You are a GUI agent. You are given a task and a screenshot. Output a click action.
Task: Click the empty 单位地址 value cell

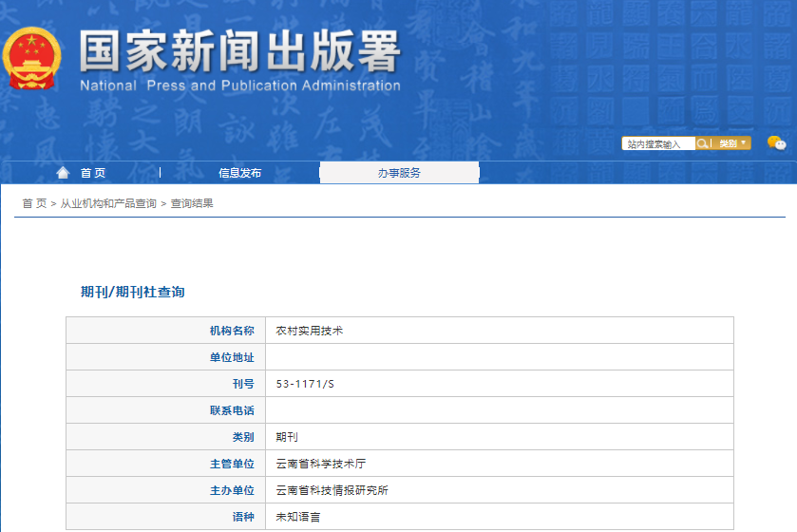(x=499, y=357)
